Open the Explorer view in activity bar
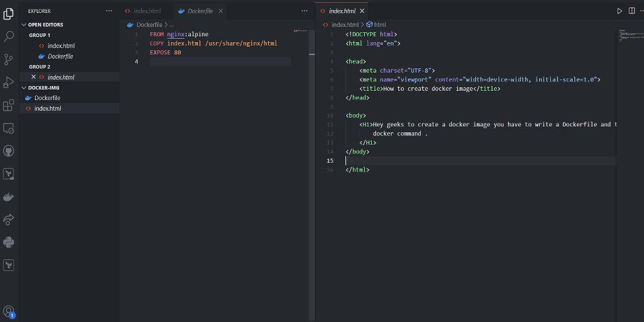The image size is (644, 322). (8, 13)
